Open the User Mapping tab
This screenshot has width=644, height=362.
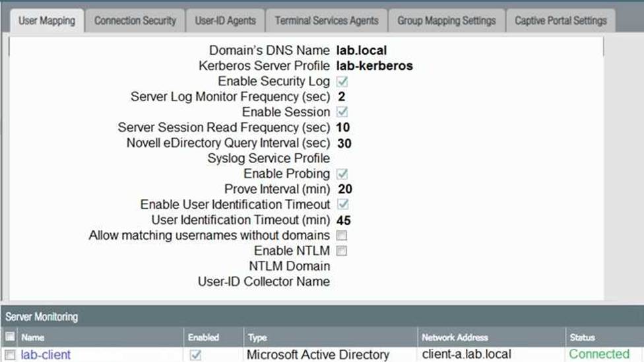coord(46,20)
